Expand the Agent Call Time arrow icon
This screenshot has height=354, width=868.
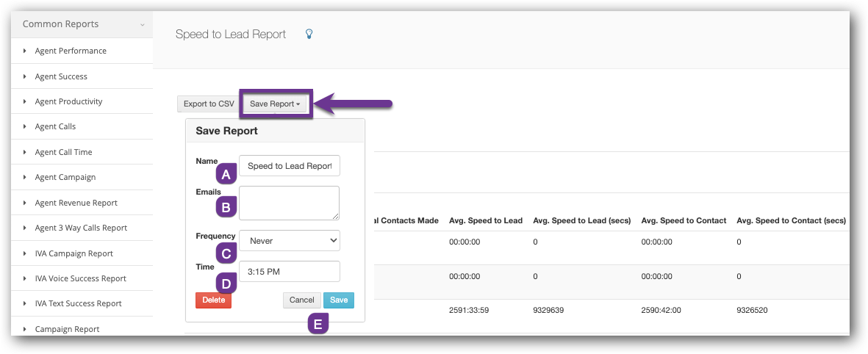[26, 152]
